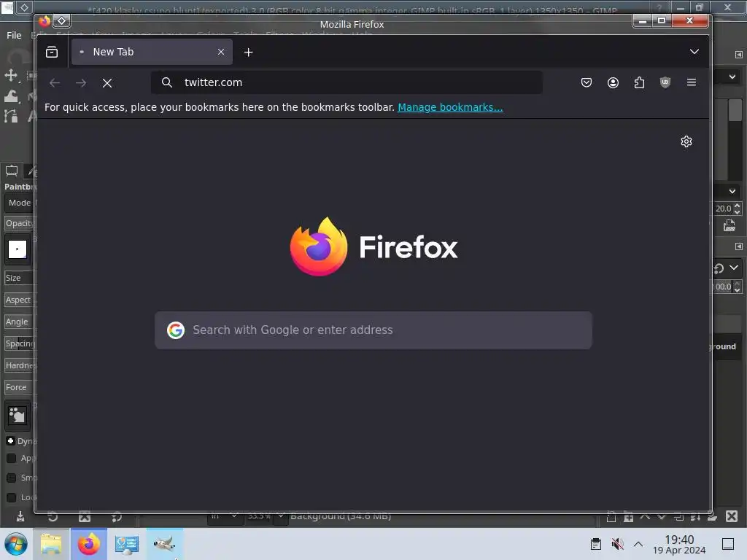747x560 pixels.
Task: Adjust GIMP Opacity slider
Action: click(x=20, y=223)
